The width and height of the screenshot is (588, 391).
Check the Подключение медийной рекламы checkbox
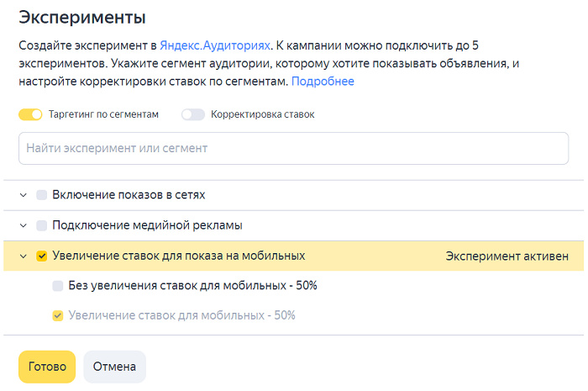tap(42, 225)
